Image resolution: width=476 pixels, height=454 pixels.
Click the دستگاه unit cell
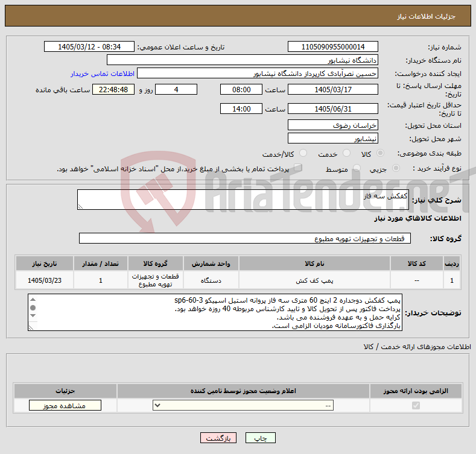(x=211, y=280)
